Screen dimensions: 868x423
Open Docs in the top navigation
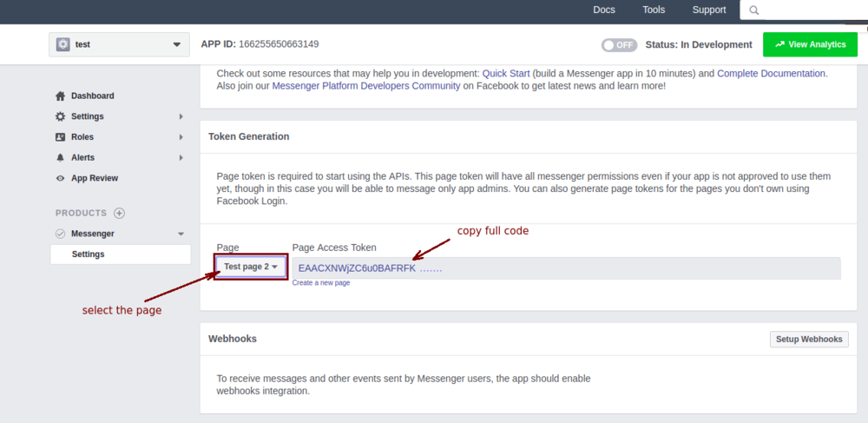tap(604, 10)
